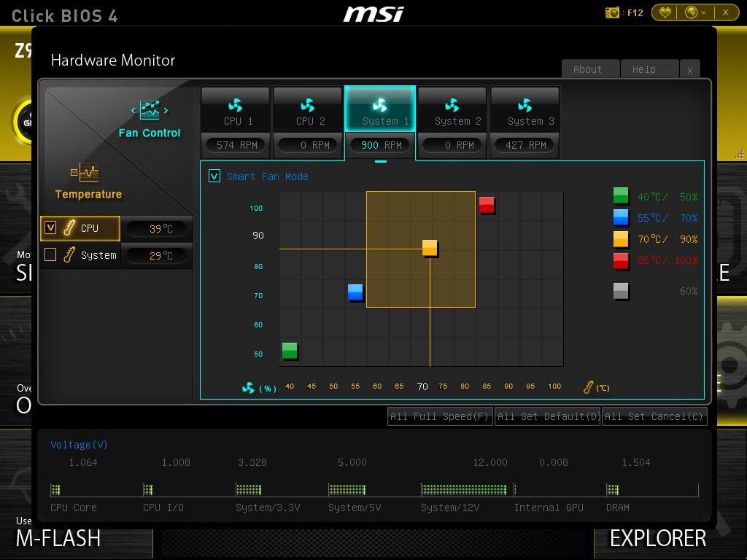
Task: Select the System 1 fan tab
Action: click(x=380, y=109)
